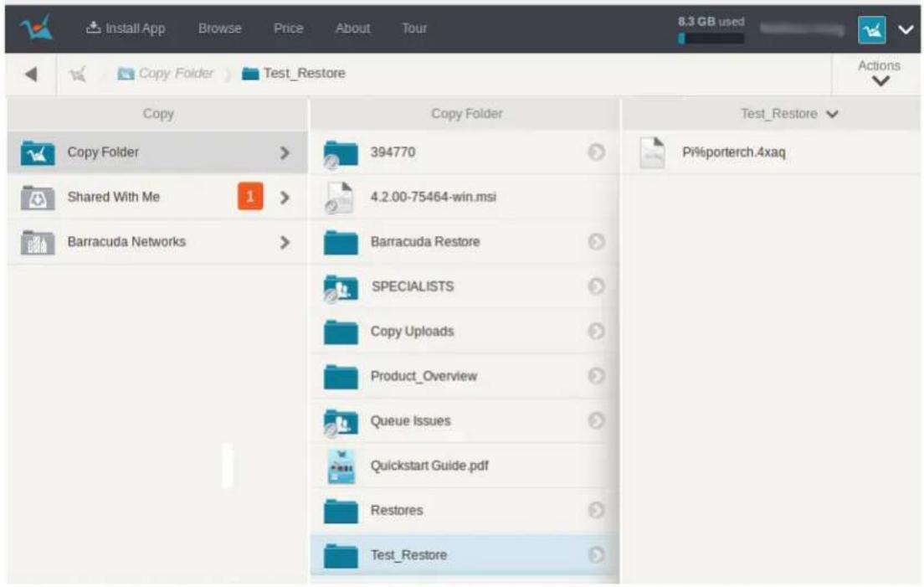Select the Quickstart Guide.pdf file name
924x587 pixels.
coord(429,466)
